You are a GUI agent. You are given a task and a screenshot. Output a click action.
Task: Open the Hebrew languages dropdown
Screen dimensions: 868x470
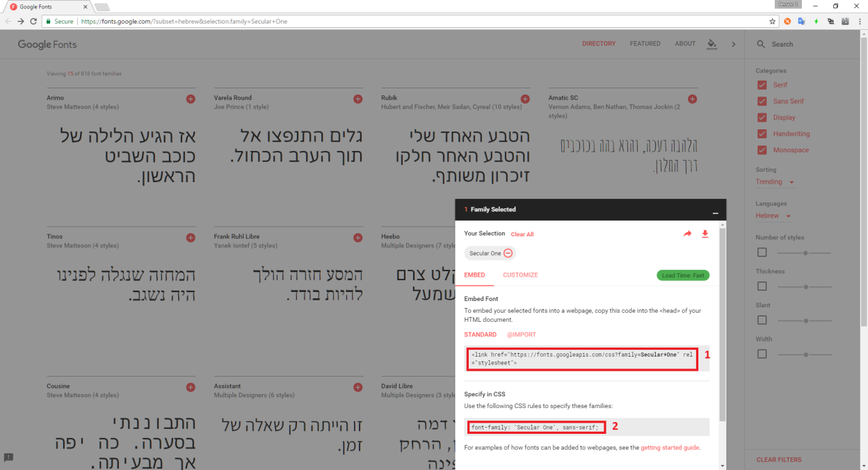click(773, 216)
